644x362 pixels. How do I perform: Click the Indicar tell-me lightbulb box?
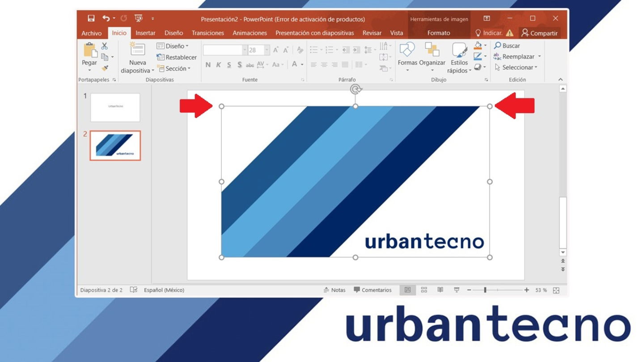[489, 33]
